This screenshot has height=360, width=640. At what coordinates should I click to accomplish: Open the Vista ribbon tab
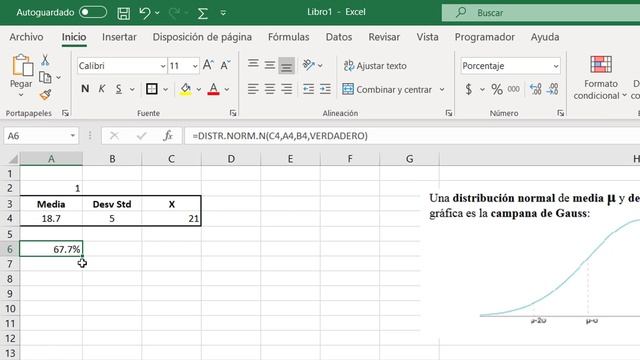tap(427, 37)
